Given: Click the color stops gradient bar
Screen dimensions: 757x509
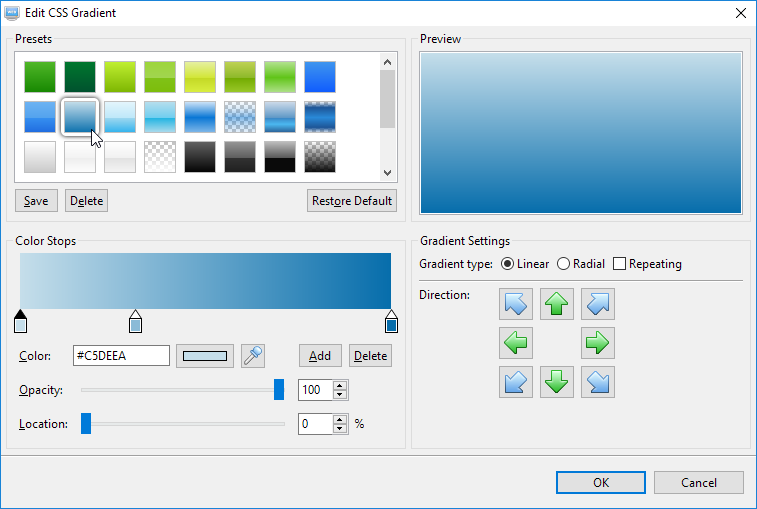Looking at the screenshot, I should [x=205, y=281].
